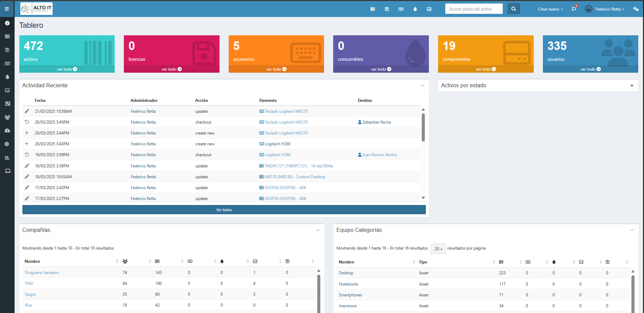Open reports via the chart sidebar icon

[7, 157]
